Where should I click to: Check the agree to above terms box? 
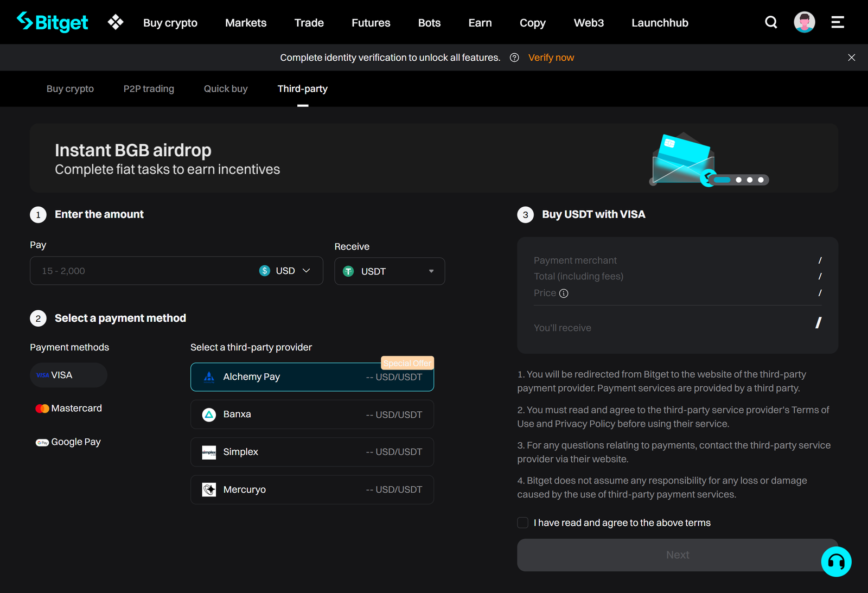523,522
